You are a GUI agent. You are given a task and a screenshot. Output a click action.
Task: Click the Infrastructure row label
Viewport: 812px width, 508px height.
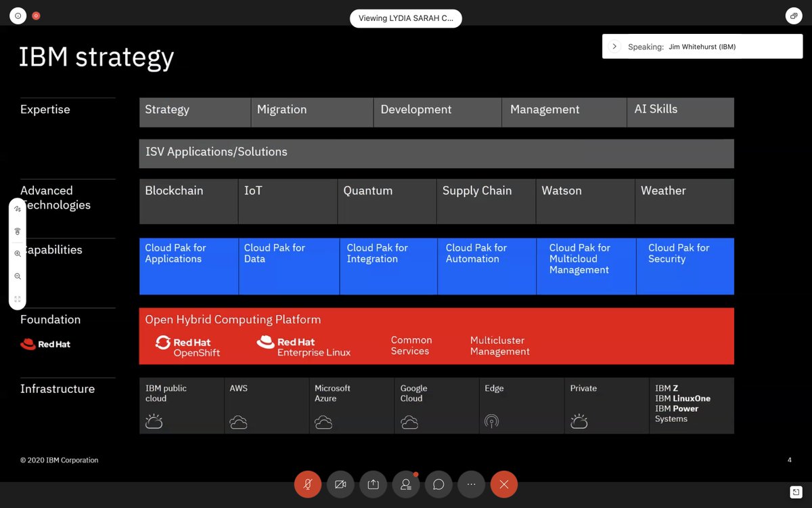pos(58,389)
